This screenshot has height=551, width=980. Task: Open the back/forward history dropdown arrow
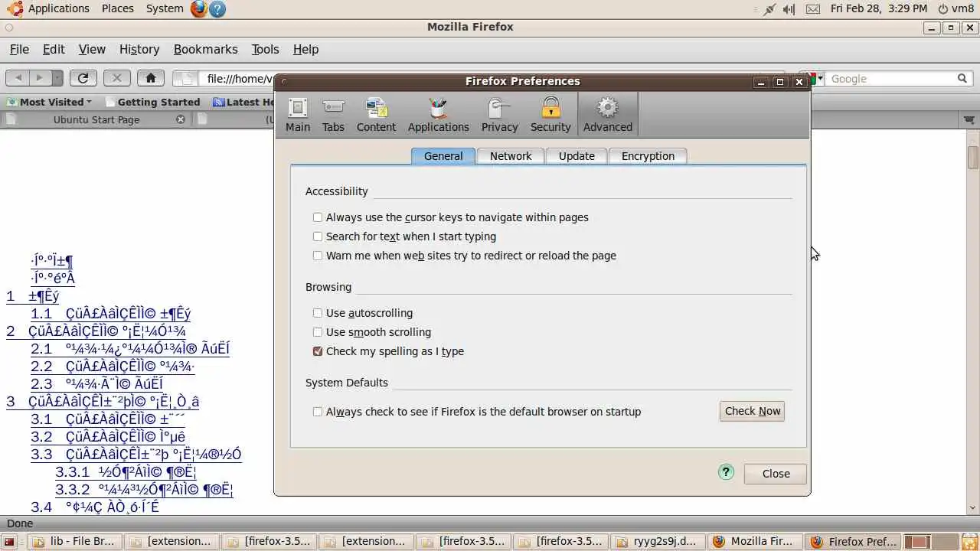[57, 77]
